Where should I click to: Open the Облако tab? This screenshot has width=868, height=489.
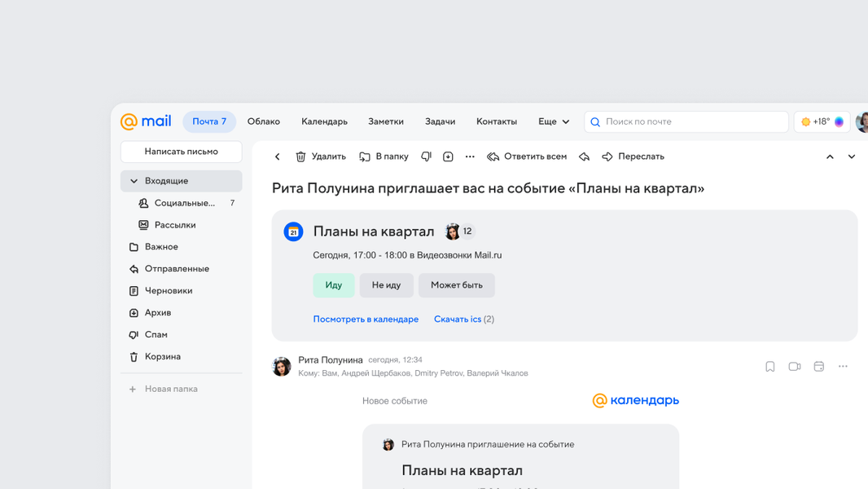(x=264, y=121)
